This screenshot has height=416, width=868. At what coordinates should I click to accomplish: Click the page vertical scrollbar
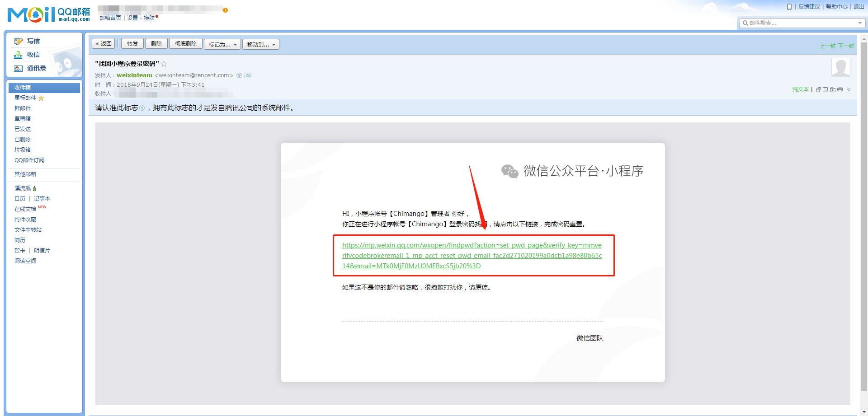[x=864, y=217]
